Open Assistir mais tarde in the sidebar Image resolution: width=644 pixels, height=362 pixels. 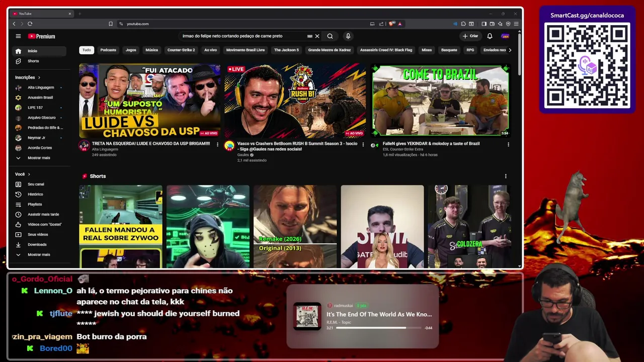39,214
